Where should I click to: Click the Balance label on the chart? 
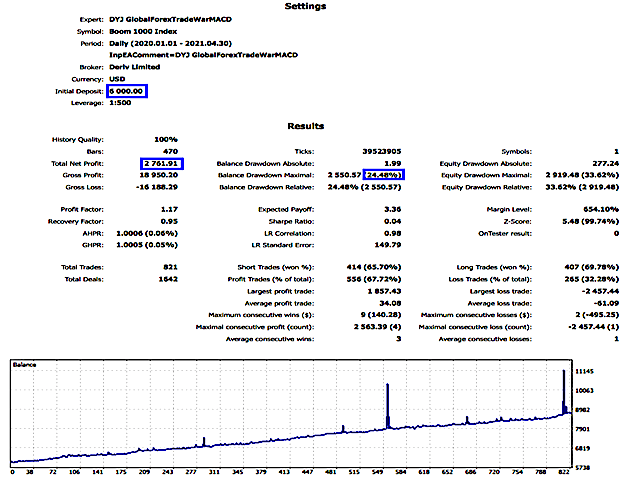click(27, 366)
